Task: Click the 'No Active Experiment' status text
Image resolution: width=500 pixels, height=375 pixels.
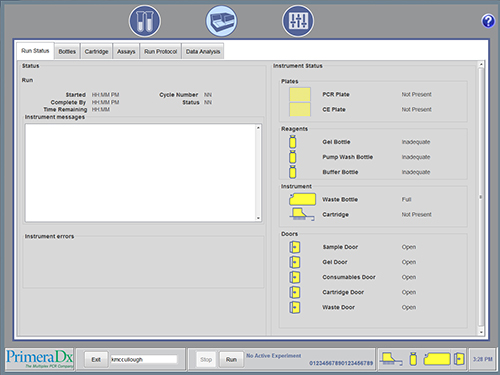Action: click(x=273, y=356)
